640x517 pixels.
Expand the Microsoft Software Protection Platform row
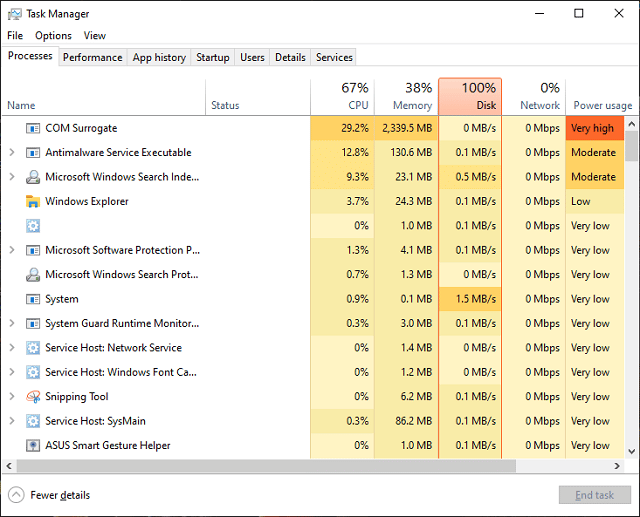[x=12, y=250]
